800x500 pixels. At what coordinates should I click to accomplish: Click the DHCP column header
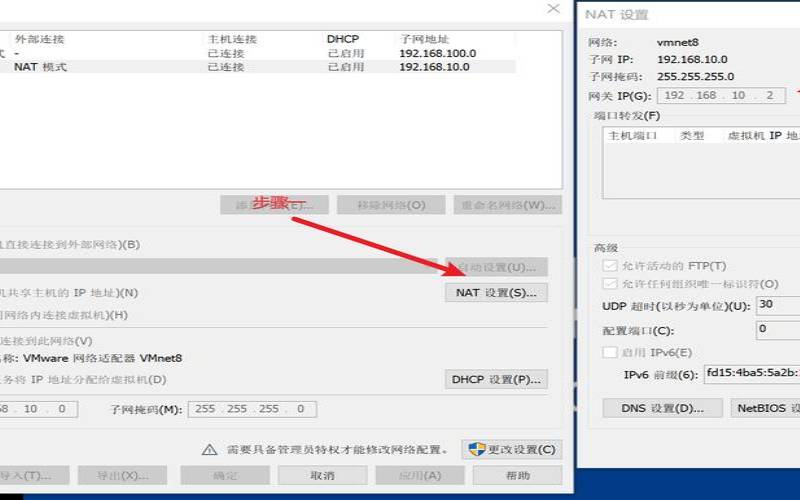coord(342,39)
